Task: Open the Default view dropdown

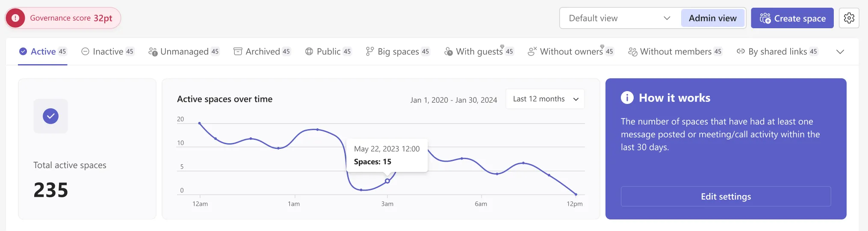Action: (620, 18)
